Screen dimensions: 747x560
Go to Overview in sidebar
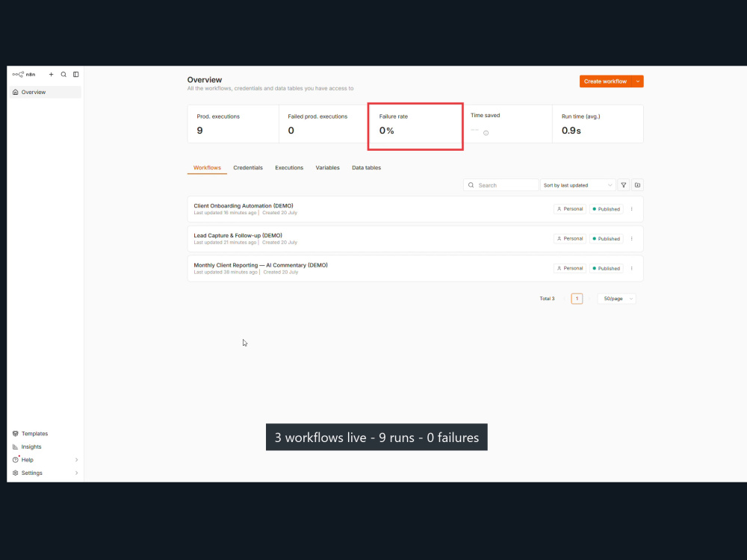(x=46, y=92)
